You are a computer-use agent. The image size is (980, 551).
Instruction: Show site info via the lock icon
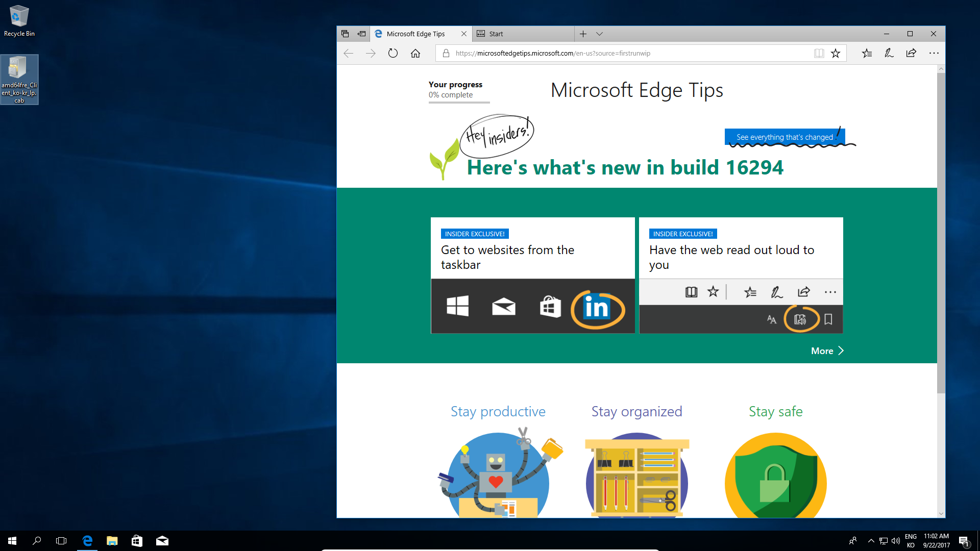click(x=446, y=53)
